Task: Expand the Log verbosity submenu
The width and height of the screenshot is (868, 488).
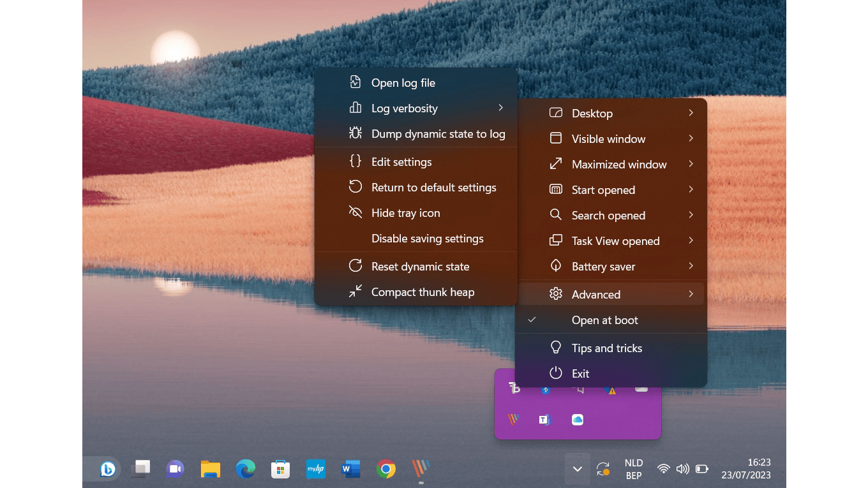Action: (x=415, y=108)
